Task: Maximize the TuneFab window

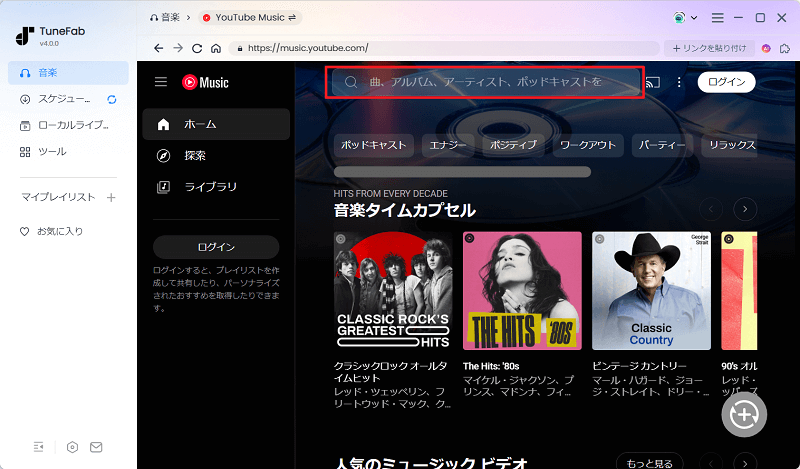Action: point(760,18)
